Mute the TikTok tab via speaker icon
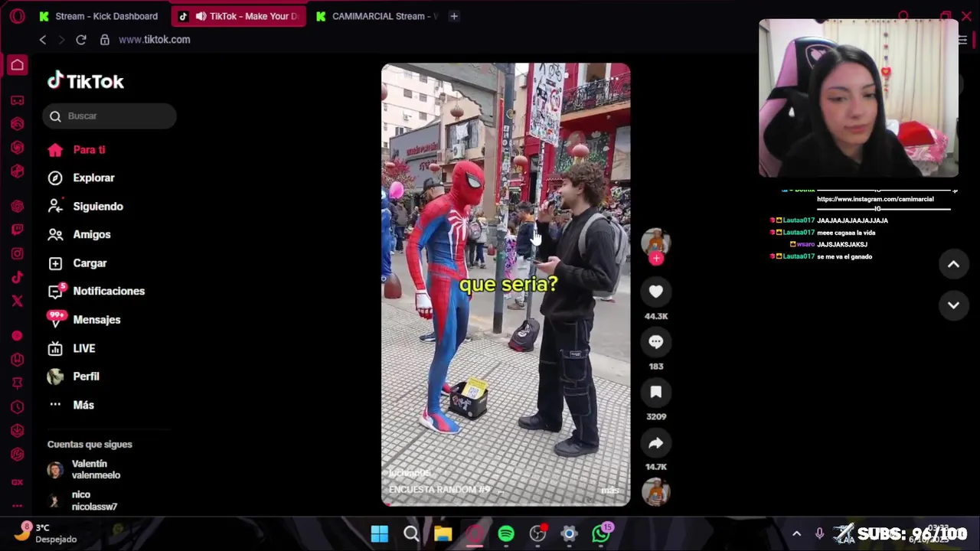Screen dimensions: 980x551 point(201,16)
